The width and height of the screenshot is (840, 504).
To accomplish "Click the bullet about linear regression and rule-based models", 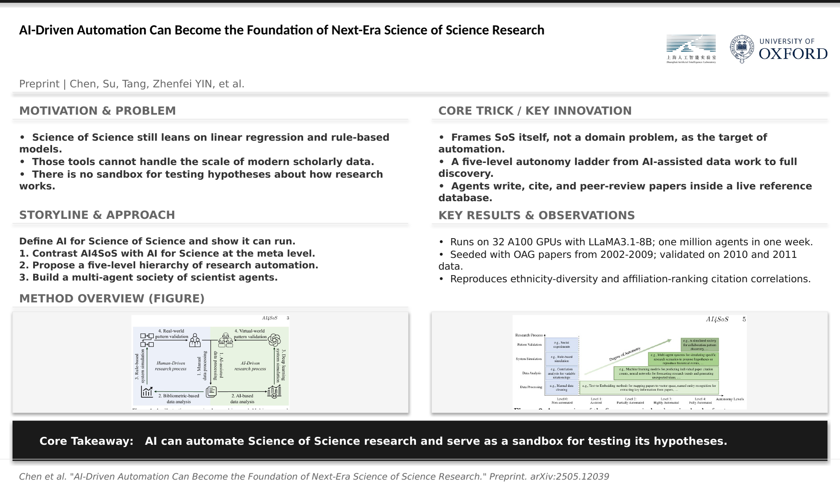I will click(x=205, y=143).
